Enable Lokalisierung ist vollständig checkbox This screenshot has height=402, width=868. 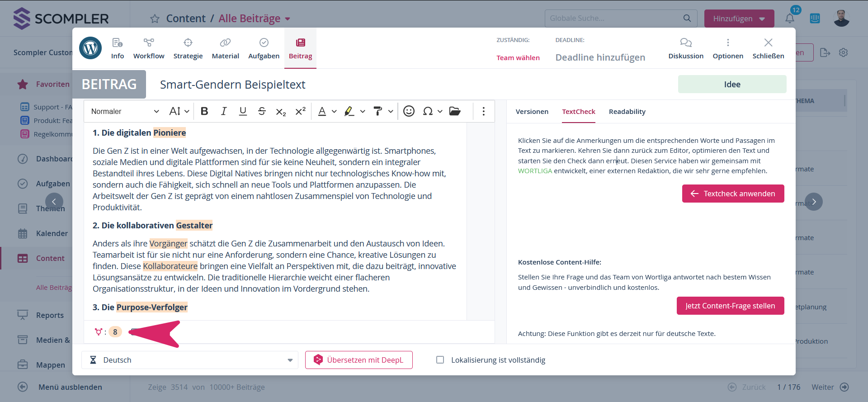click(x=440, y=360)
